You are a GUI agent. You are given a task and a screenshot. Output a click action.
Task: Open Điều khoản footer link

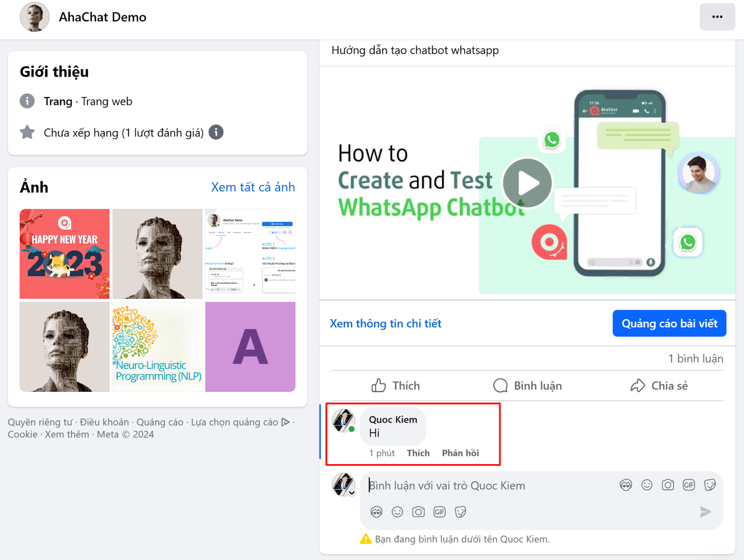click(x=104, y=422)
